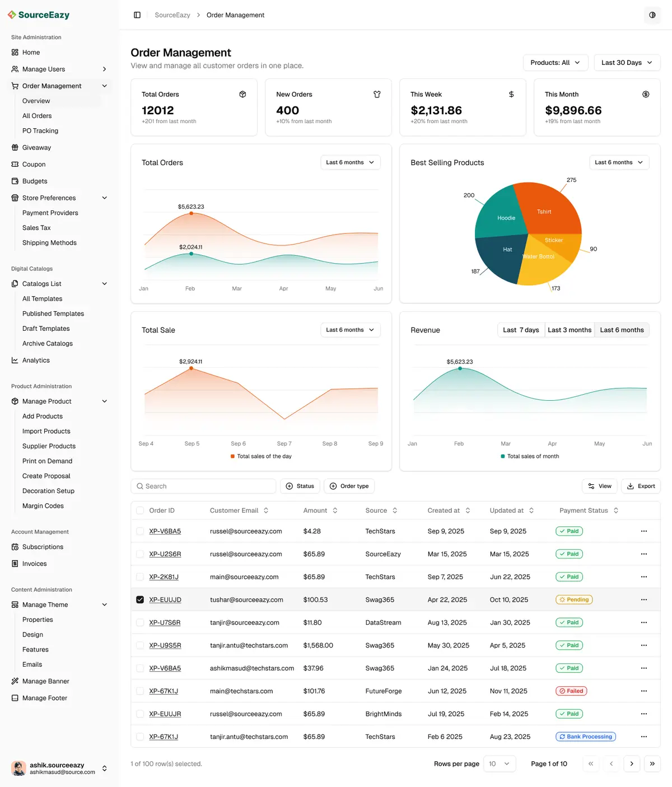The image size is (672, 787).
Task: Click the Giveaway gift icon
Action: click(15, 148)
